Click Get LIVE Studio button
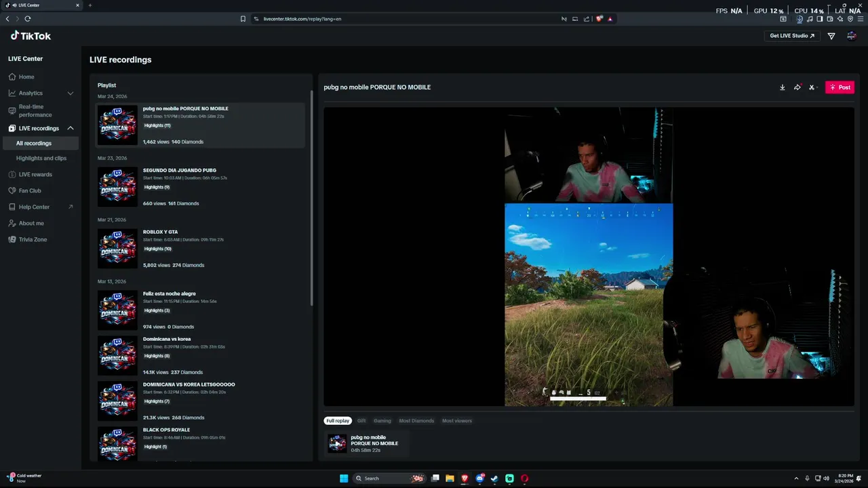 coord(792,36)
